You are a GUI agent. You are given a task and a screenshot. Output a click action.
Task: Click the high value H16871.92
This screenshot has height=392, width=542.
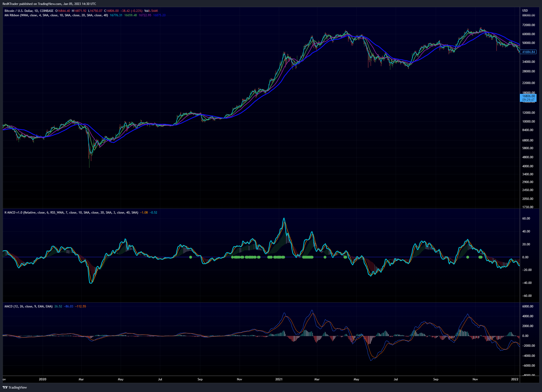(79, 11)
